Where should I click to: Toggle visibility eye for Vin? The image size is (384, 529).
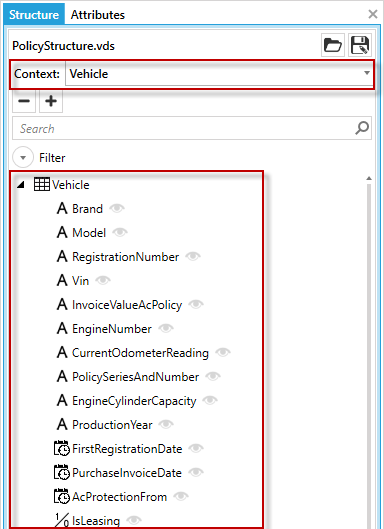103,280
